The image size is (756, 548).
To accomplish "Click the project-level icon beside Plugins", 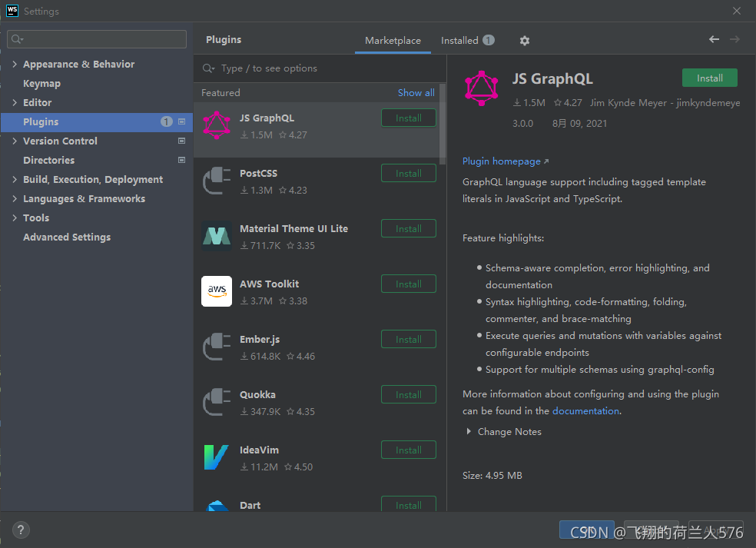I will (182, 121).
